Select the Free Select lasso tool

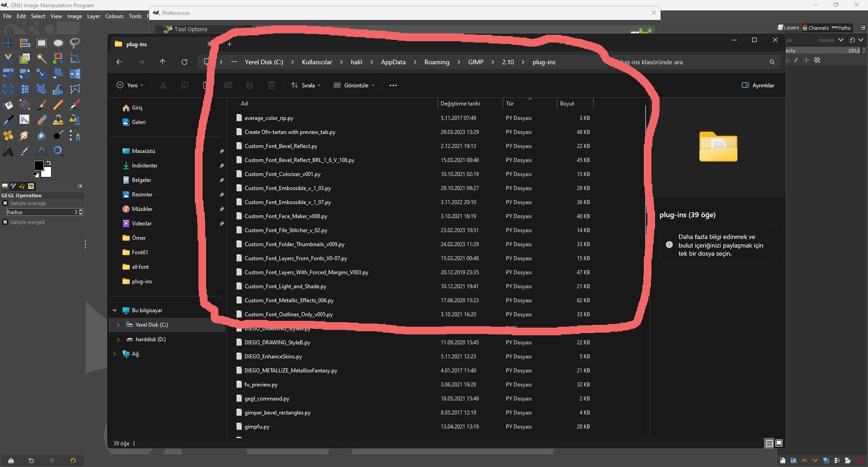[75, 43]
